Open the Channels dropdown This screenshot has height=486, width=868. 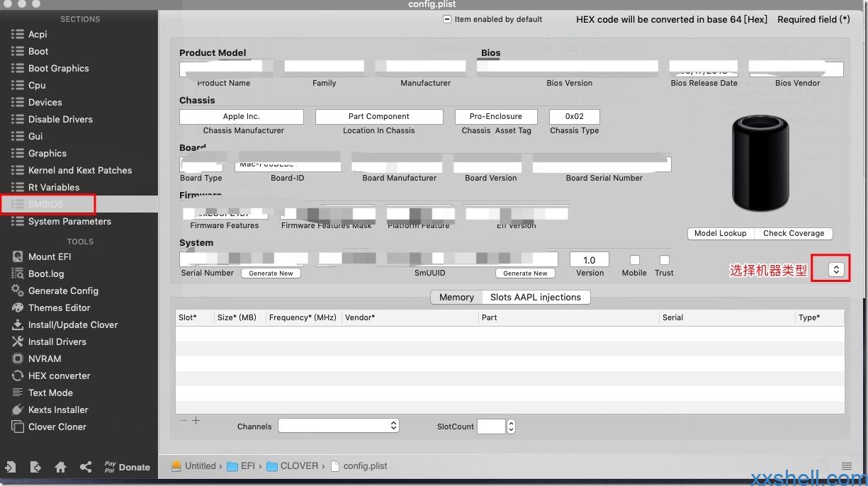click(339, 426)
